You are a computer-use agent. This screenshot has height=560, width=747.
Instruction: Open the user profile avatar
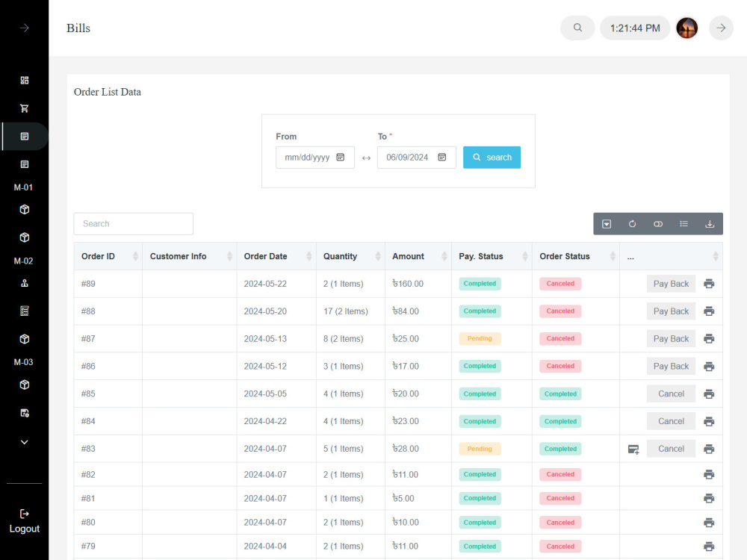coord(687,28)
